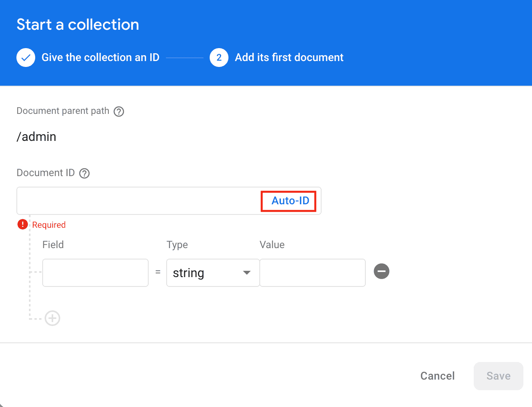Click the Required warning label
Viewport: 532px width, 407px height.
coord(49,225)
